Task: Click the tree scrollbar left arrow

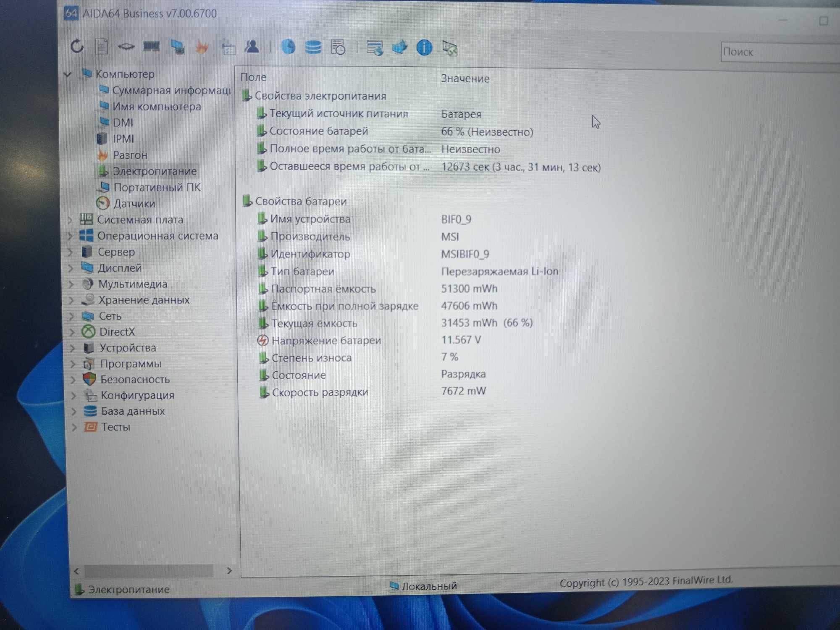Action: click(x=76, y=571)
